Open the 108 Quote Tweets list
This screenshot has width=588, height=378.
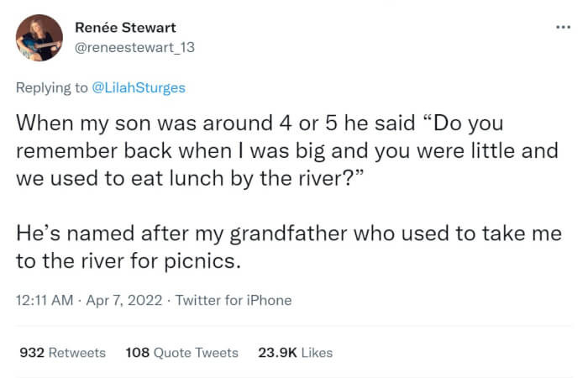click(x=181, y=353)
